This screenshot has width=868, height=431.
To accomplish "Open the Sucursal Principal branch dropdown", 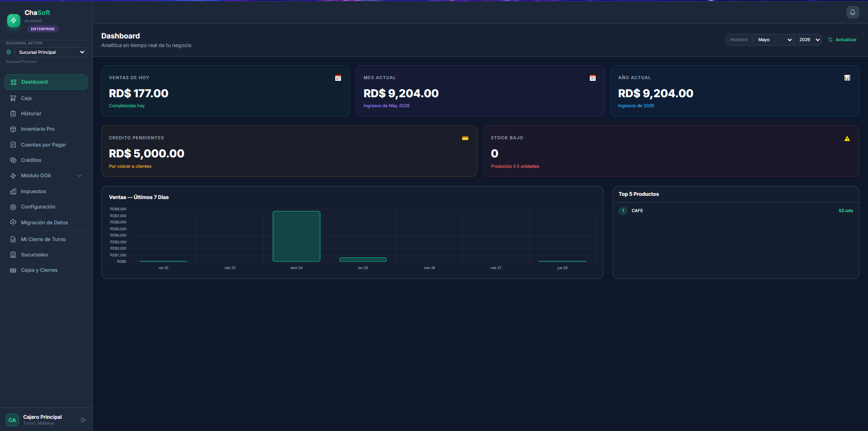I will 50,52.
